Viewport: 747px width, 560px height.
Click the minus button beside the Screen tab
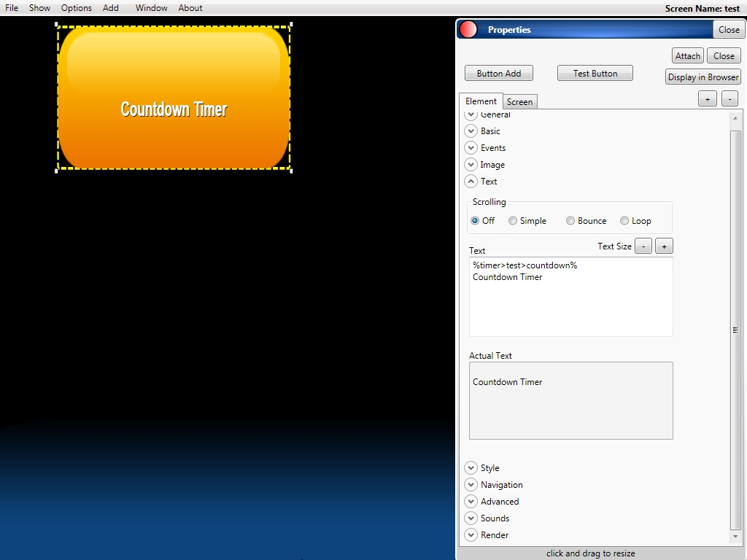(729, 99)
